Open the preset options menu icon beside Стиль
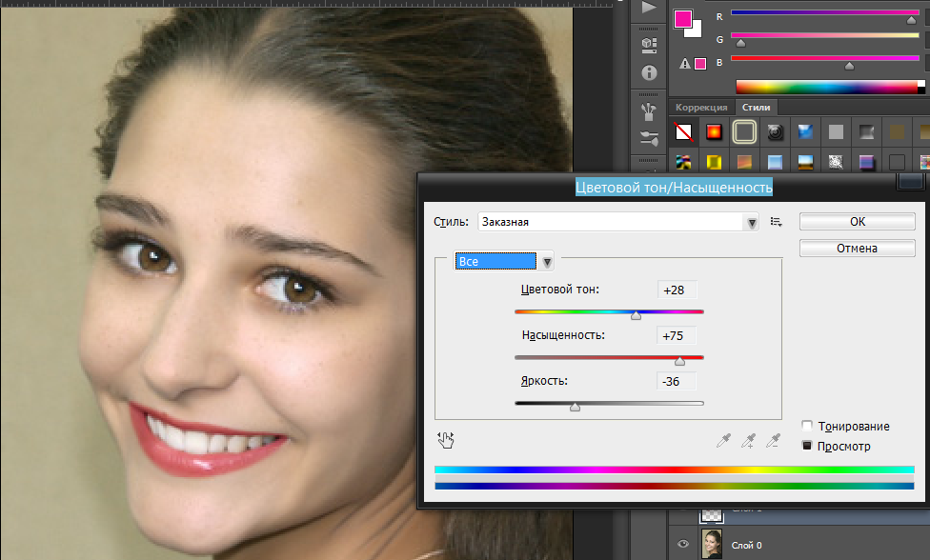 pyautogui.click(x=777, y=222)
